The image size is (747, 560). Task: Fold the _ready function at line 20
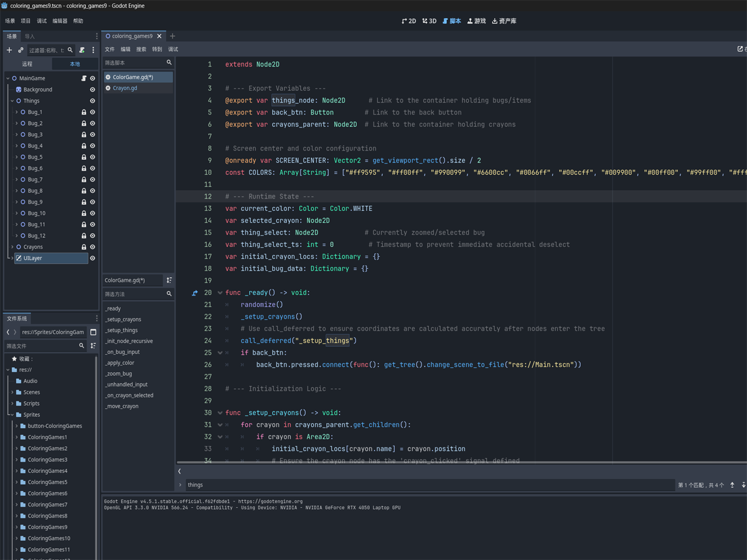220,293
